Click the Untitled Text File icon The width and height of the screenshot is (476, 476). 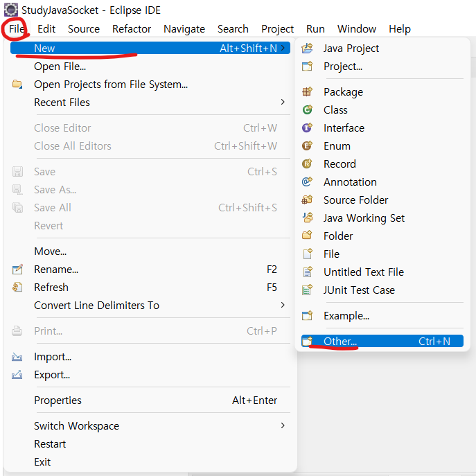click(x=307, y=272)
